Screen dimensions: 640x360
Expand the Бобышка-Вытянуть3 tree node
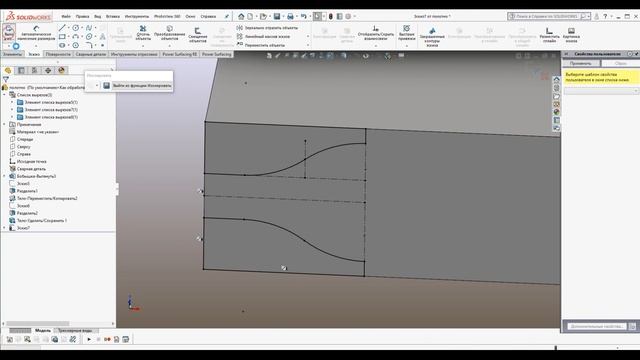(4, 176)
